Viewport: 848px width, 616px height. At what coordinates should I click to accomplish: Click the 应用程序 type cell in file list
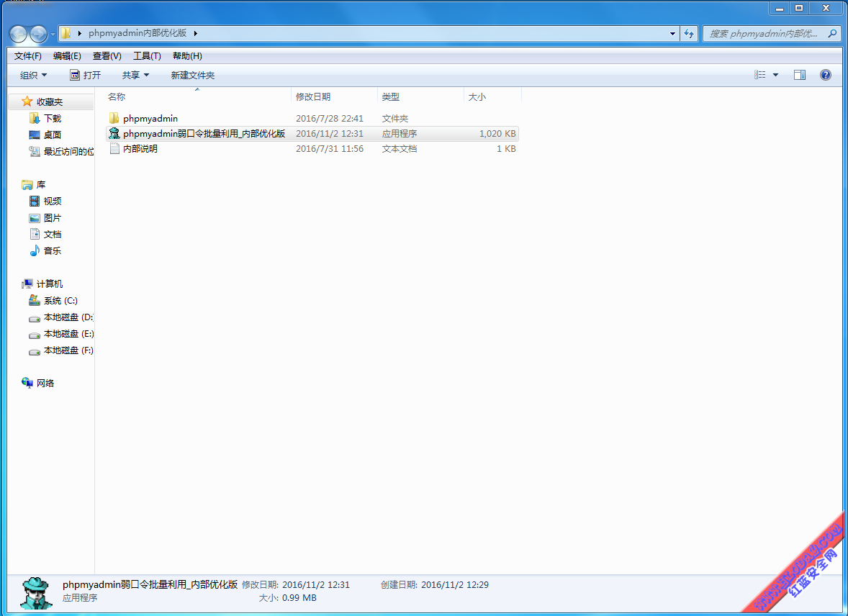(399, 134)
